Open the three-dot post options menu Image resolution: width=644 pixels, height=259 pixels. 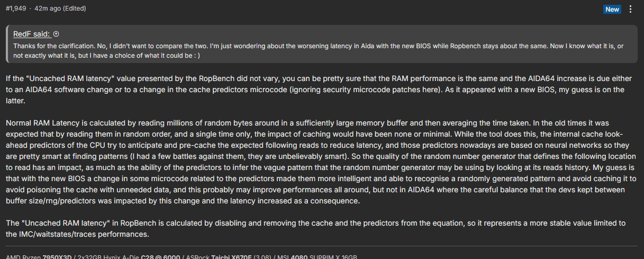(630, 9)
